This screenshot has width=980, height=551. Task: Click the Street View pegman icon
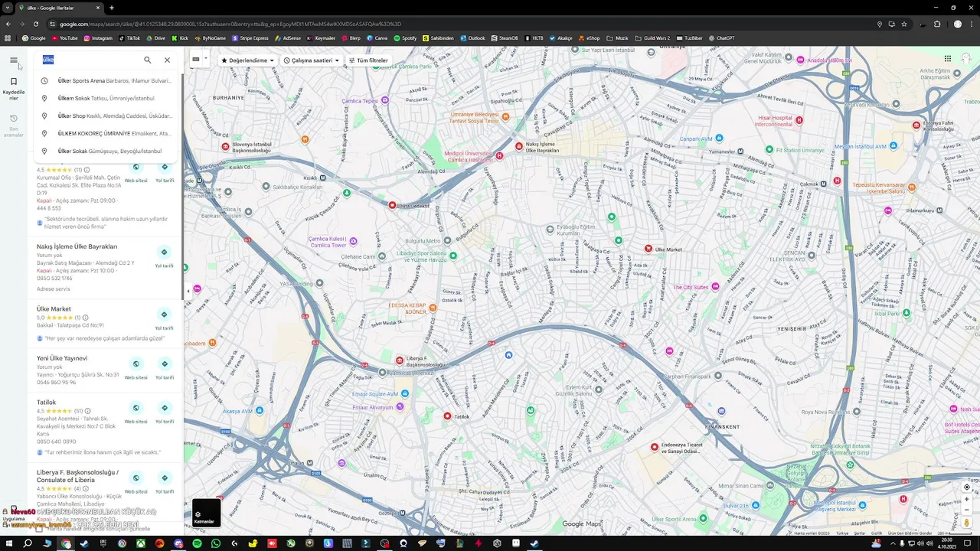pyautogui.click(x=967, y=523)
